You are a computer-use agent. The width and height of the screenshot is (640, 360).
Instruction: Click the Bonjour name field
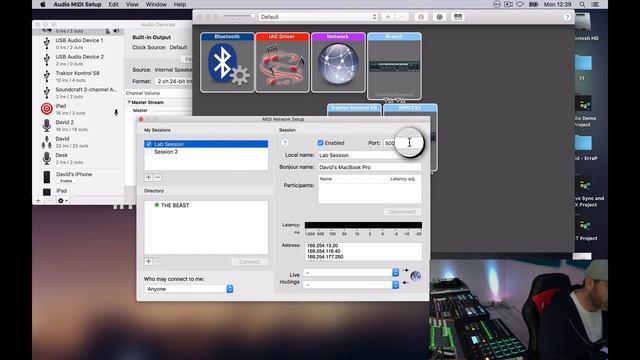[x=369, y=167]
